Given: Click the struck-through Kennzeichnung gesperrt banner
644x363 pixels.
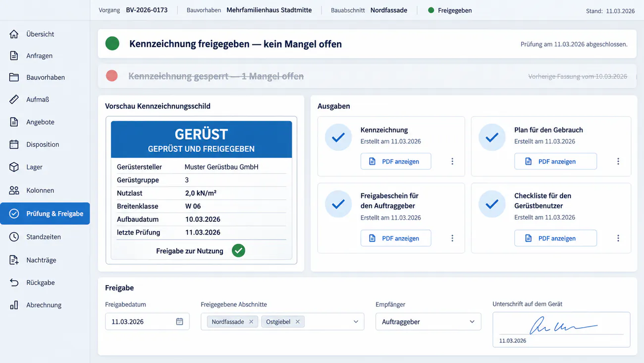Looking at the screenshot, I should click(x=367, y=76).
